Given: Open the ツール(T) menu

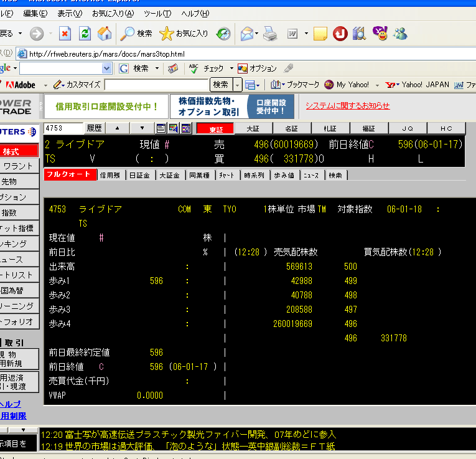Looking at the screenshot, I should tap(157, 14).
